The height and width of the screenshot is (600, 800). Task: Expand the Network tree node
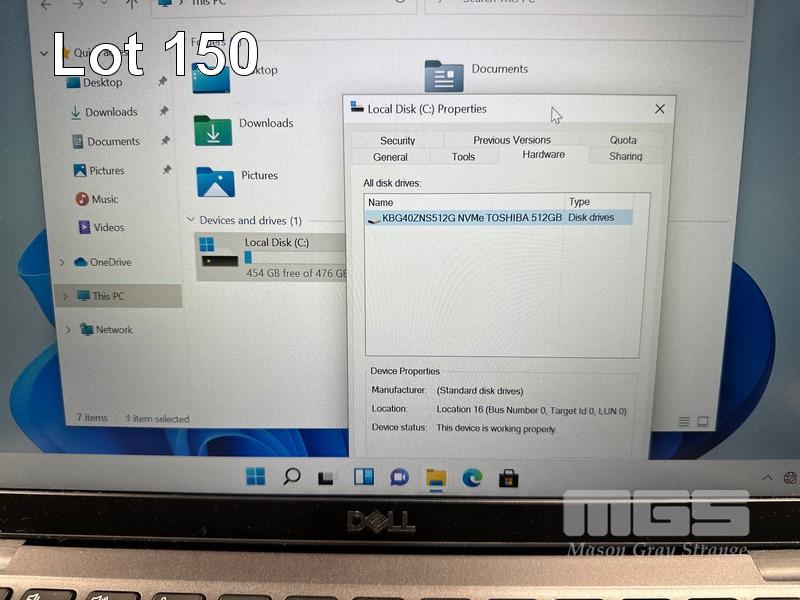pos(67,330)
